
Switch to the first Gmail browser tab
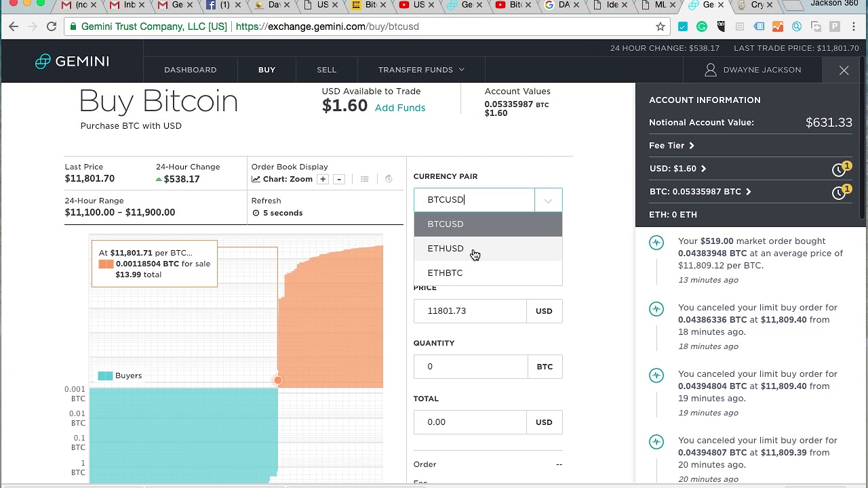click(x=73, y=5)
